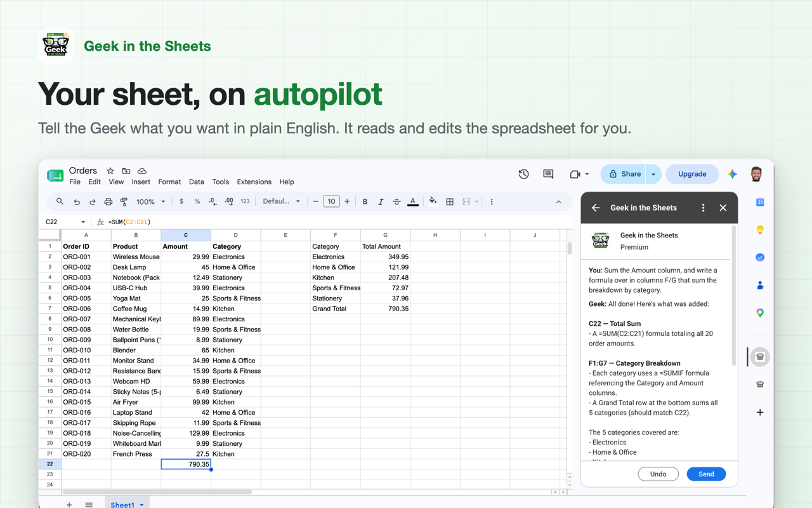Collapse the toolbar with chevron up

[x=558, y=202]
